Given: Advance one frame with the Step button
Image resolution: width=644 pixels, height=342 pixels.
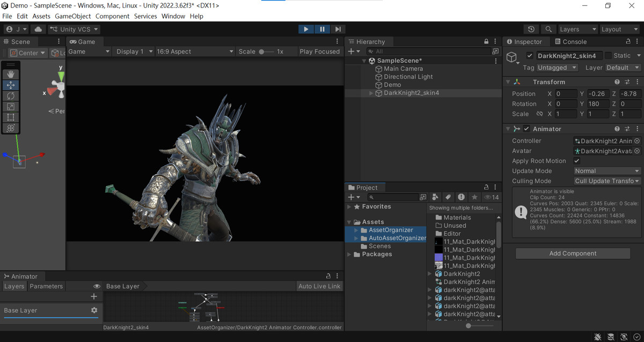Looking at the screenshot, I should click(x=338, y=29).
